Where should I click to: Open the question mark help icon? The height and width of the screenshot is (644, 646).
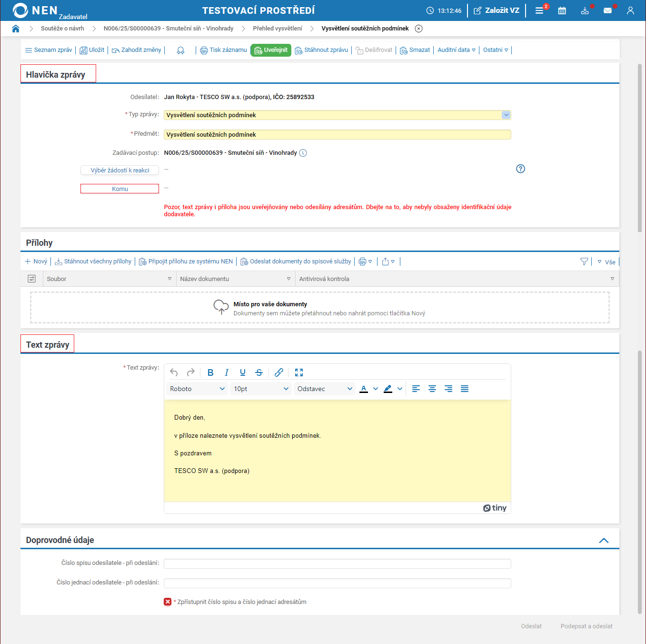[x=521, y=169]
